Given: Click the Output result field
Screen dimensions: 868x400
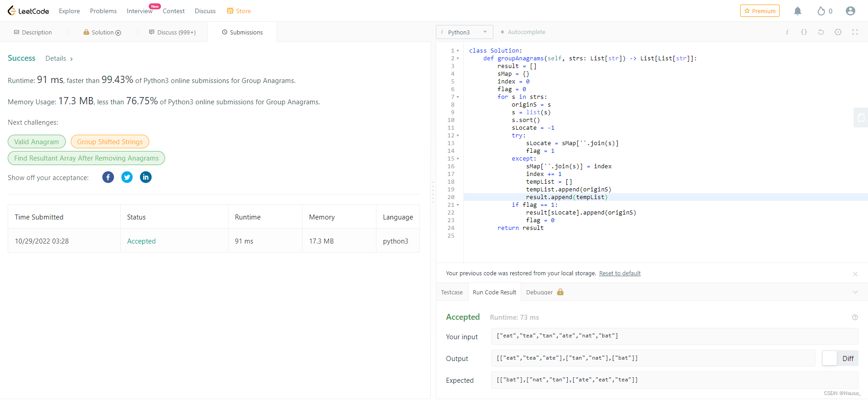Looking at the screenshot, I should pyautogui.click(x=653, y=358).
